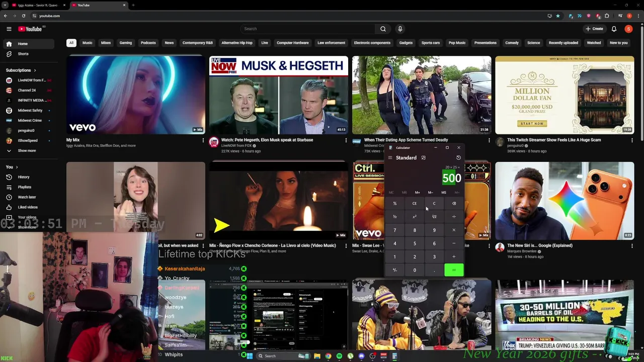Open Liked videos in the sidebar

[x=28, y=207]
